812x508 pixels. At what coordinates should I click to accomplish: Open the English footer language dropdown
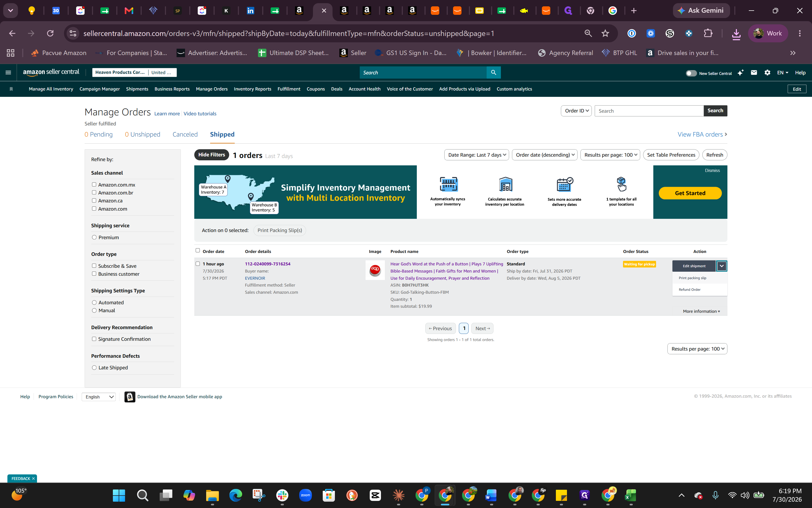(99, 397)
